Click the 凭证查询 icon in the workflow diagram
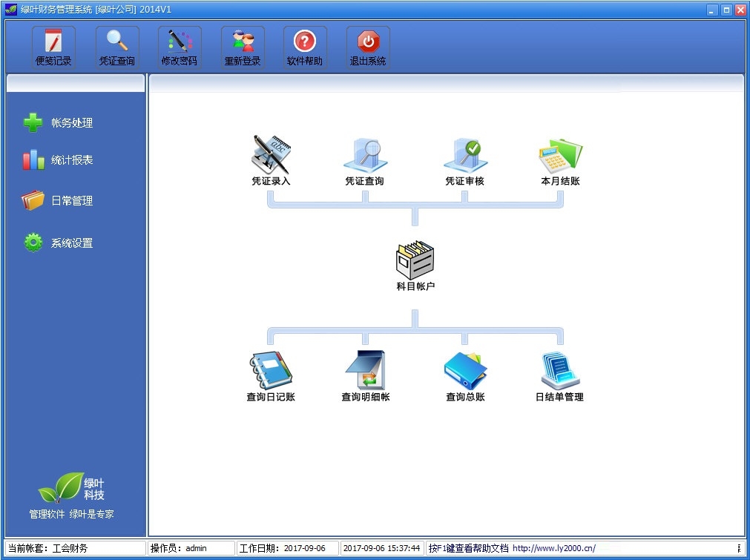The width and height of the screenshot is (750, 560). [366, 156]
